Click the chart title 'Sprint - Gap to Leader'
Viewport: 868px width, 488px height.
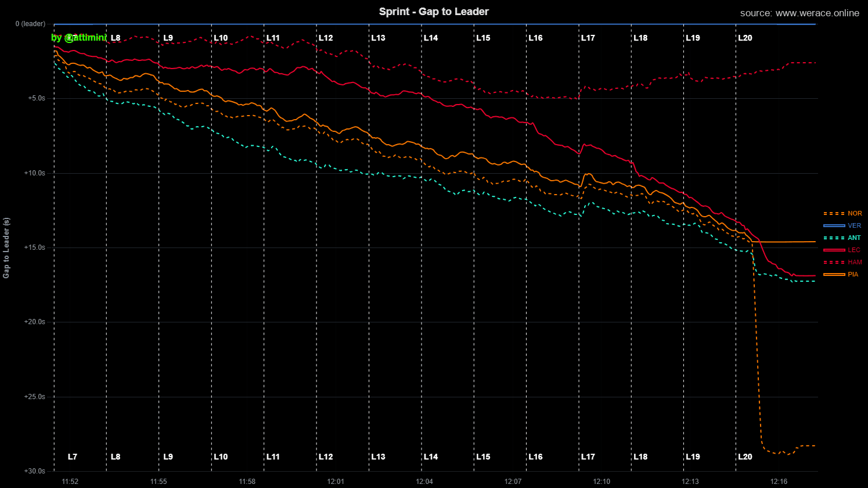click(434, 12)
